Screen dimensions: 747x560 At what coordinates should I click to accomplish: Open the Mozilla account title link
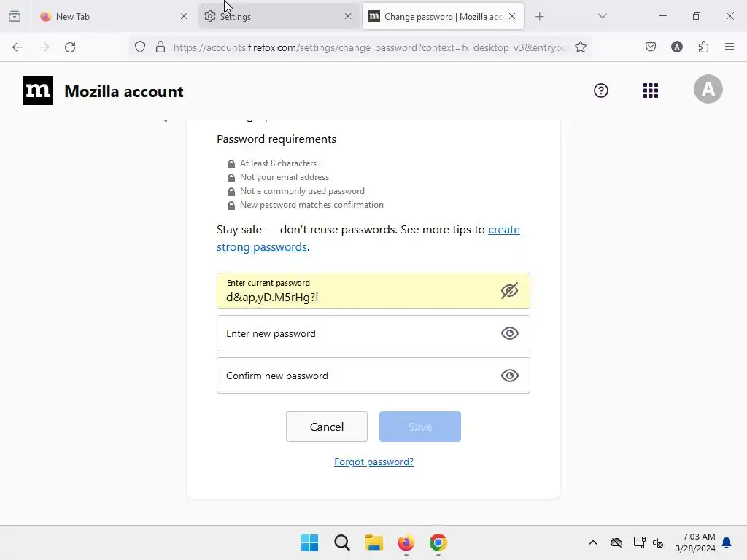124,91
